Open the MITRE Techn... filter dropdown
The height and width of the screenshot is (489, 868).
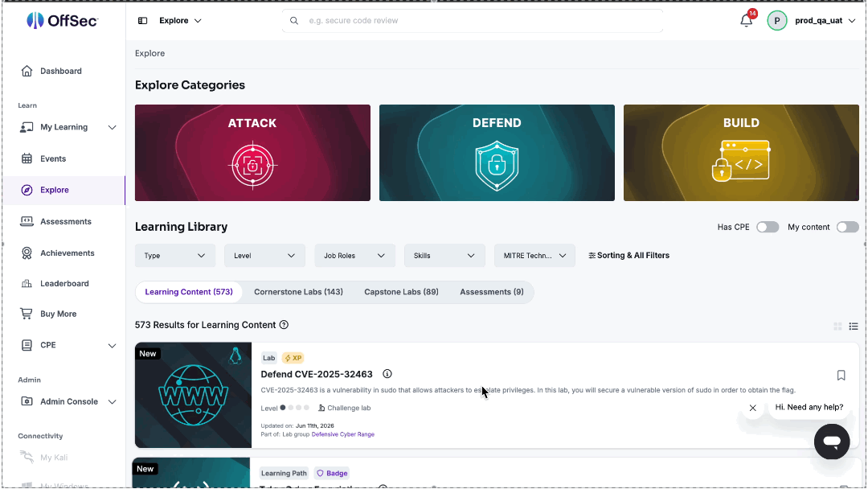[534, 255]
